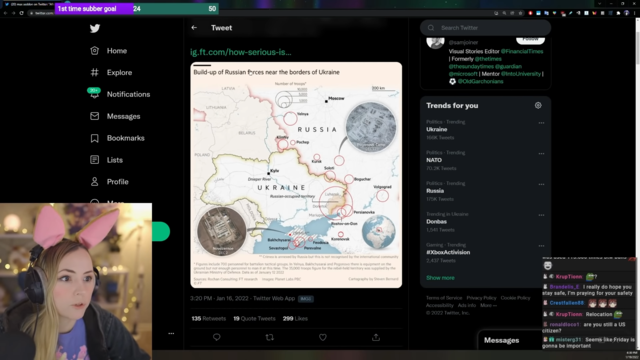Click the Notifications bell icon
The image size is (640, 360).
click(x=94, y=94)
